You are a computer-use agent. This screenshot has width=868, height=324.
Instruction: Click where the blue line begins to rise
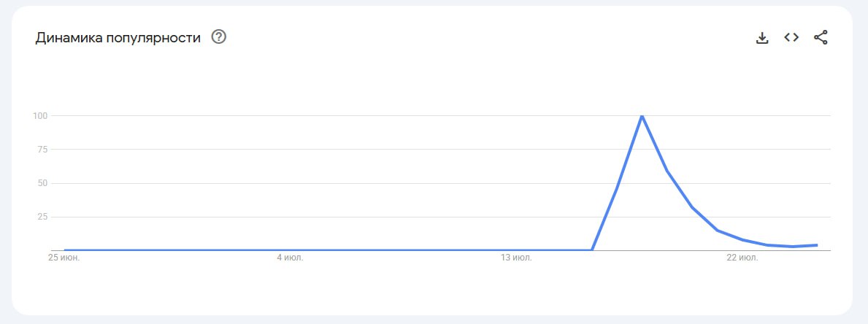click(x=592, y=250)
